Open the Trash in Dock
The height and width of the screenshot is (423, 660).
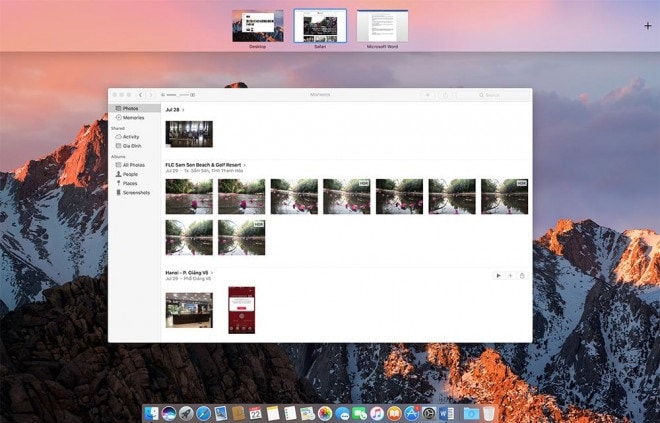pyautogui.click(x=488, y=414)
